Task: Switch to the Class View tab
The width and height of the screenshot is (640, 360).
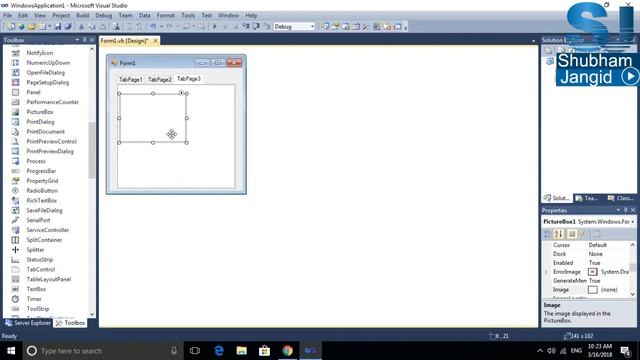Action: [620, 198]
